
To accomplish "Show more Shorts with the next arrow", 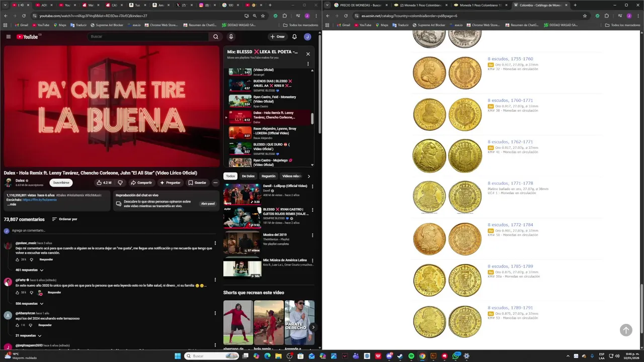I will 312,327.
